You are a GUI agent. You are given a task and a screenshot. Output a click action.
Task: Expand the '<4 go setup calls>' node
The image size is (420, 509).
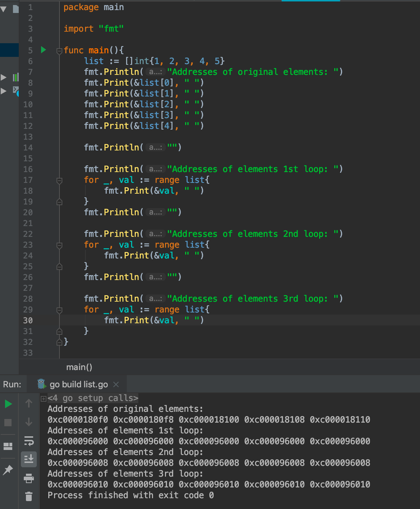(43, 398)
